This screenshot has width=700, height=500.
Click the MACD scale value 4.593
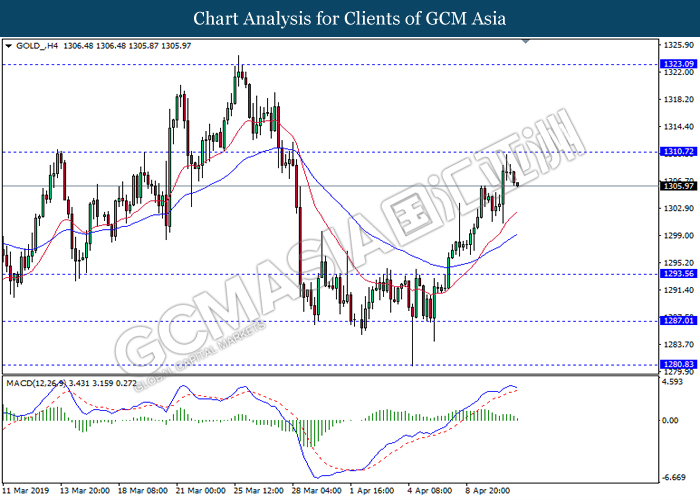click(673, 382)
